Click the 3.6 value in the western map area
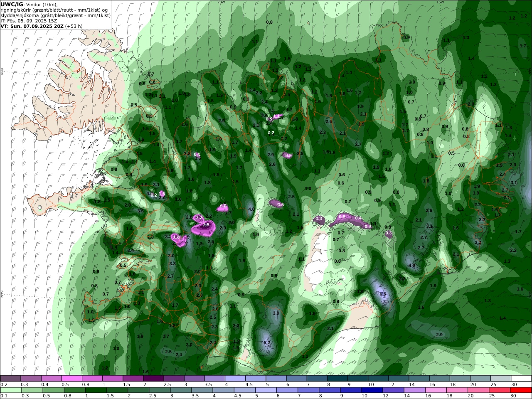Screen dimensions: 532x399 point(140,211)
